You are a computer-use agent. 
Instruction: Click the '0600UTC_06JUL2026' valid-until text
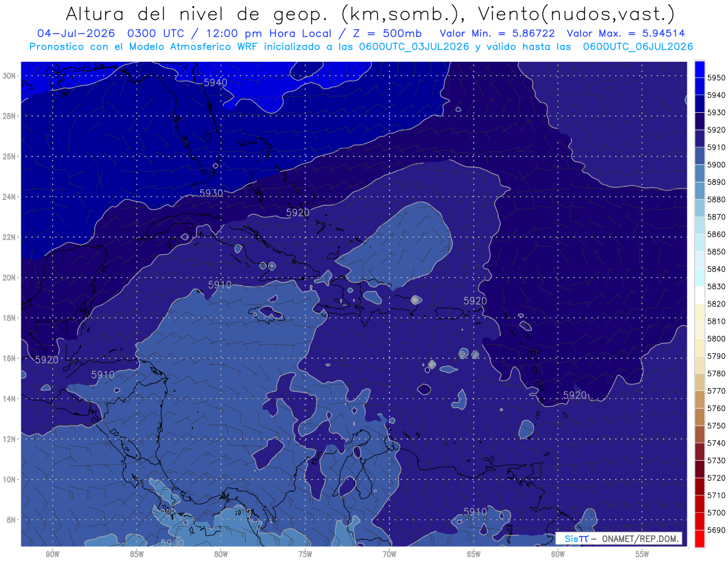(638, 46)
